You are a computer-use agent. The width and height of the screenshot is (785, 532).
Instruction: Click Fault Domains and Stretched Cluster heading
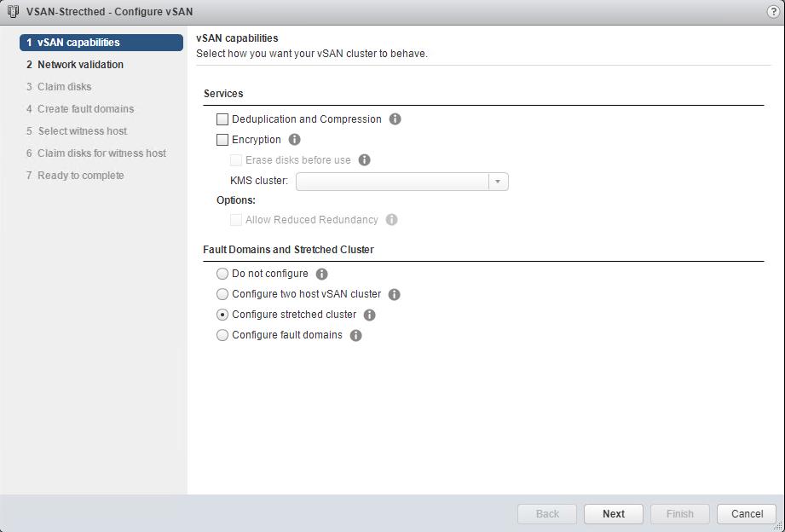288,250
